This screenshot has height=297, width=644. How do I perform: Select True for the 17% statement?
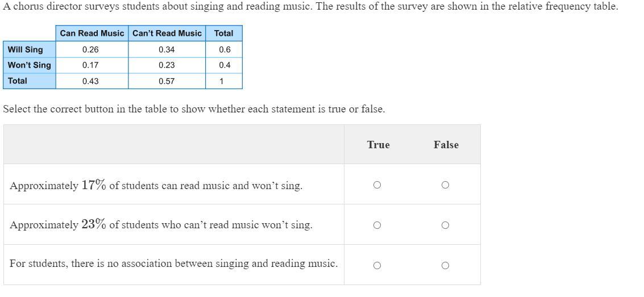pyautogui.click(x=377, y=185)
